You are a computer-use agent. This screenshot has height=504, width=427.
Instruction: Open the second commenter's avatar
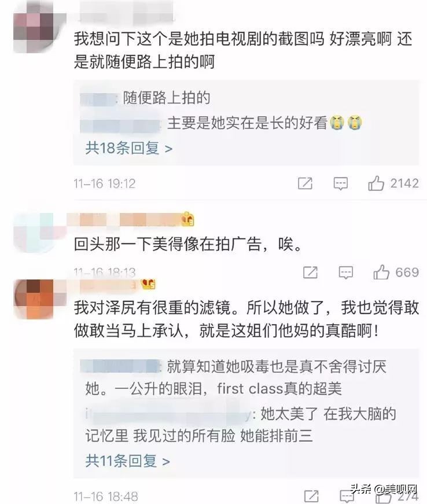click(x=34, y=233)
